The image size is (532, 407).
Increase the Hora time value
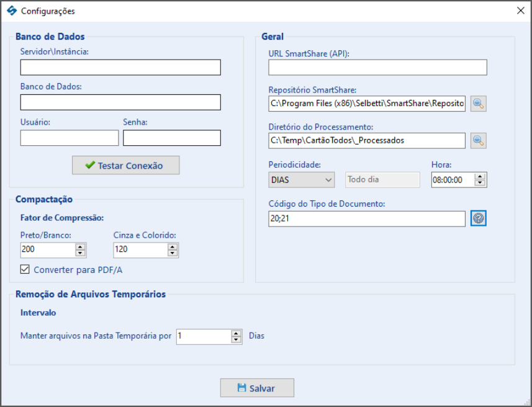pos(480,176)
